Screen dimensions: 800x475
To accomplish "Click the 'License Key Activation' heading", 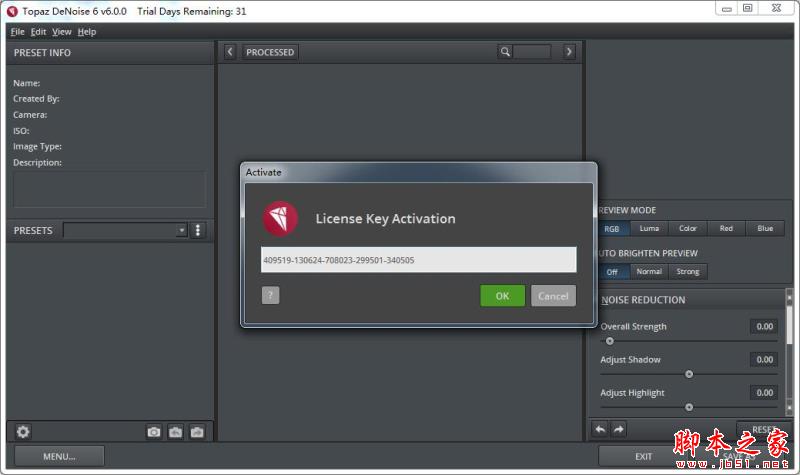I will pyautogui.click(x=385, y=218).
